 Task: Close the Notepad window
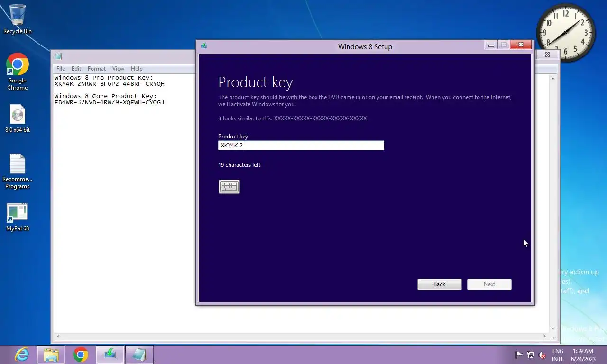coord(547,55)
